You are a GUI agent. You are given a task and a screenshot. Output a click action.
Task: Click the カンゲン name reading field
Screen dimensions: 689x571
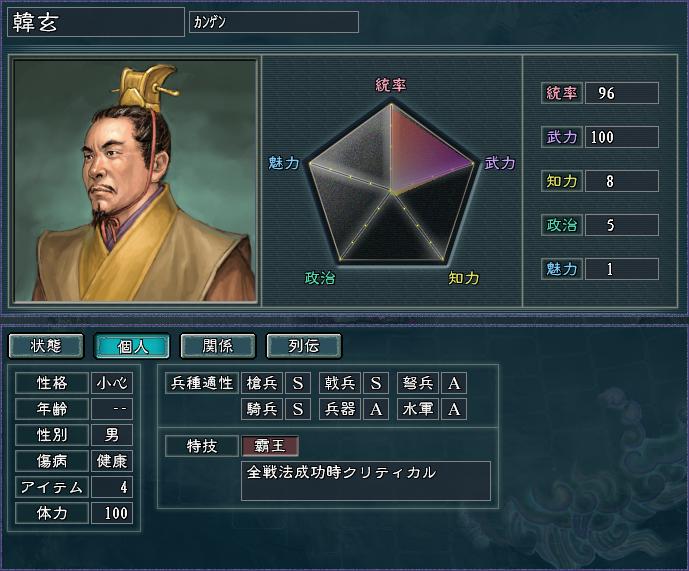[274, 22]
